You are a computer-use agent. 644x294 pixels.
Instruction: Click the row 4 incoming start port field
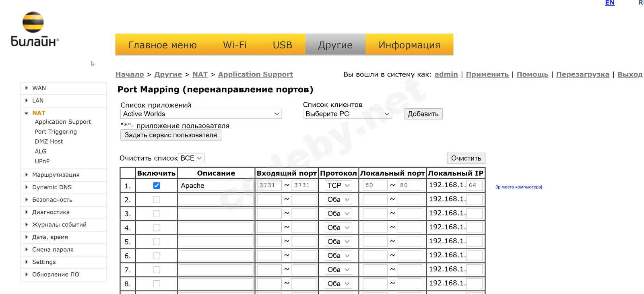pyautogui.click(x=269, y=228)
